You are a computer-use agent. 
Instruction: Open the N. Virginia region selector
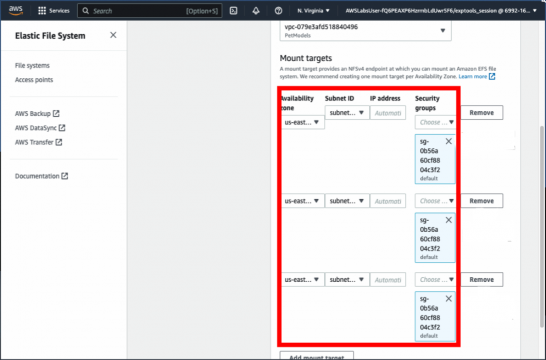pyautogui.click(x=313, y=11)
